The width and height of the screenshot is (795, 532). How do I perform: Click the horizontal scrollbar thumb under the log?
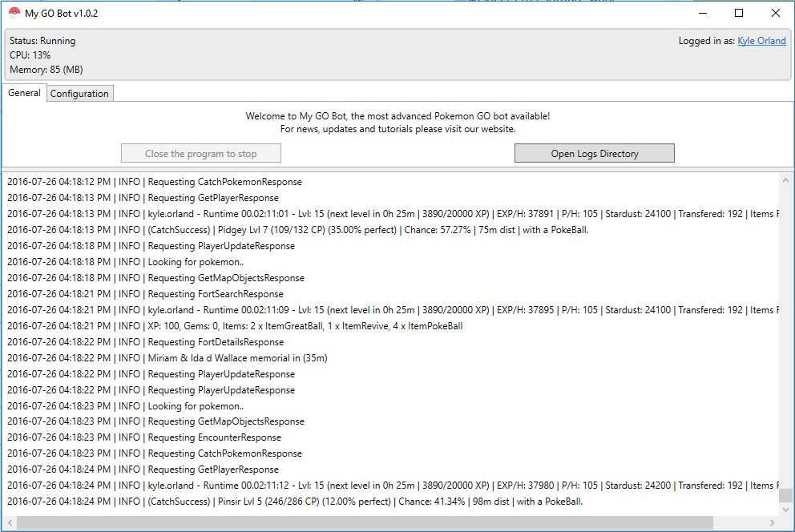[365, 522]
